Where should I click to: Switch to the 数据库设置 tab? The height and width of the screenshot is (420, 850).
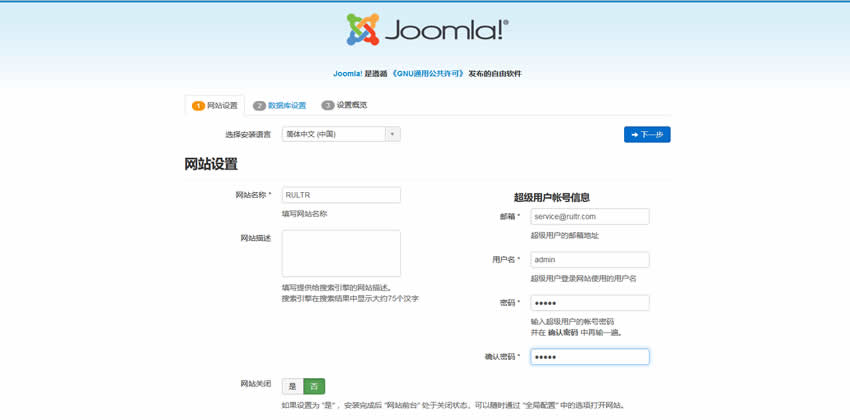[280, 106]
